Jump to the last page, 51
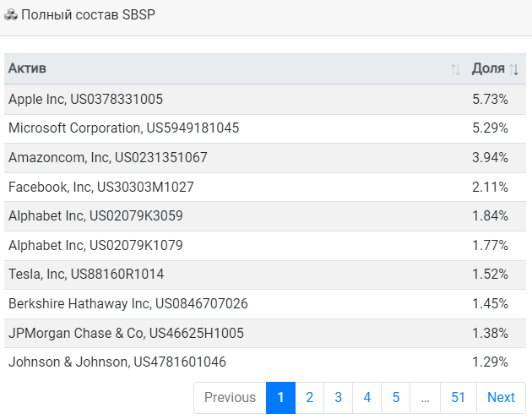Screen dimensions: 532x419 pos(459,398)
